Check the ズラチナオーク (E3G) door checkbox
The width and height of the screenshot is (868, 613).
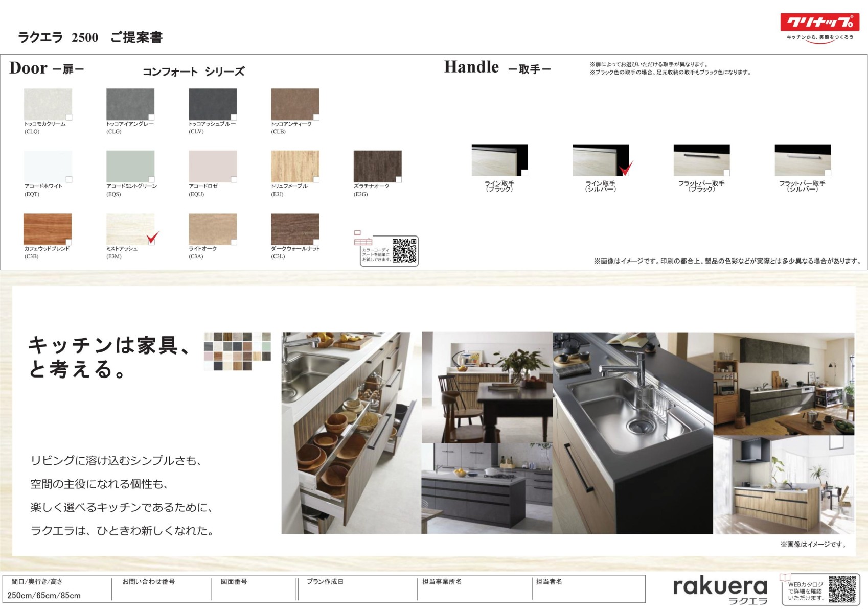(x=399, y=180)
